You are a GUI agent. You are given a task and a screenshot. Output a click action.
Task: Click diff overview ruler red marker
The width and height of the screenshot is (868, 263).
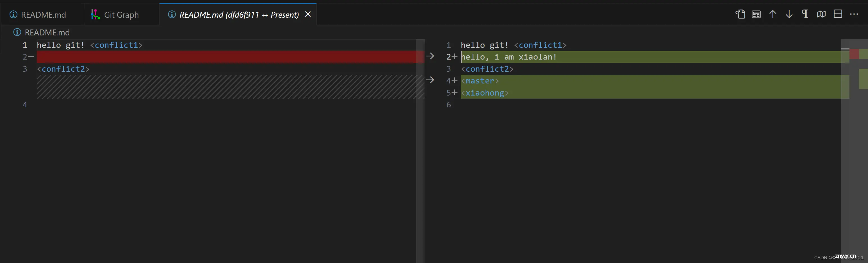[x=854, y=54]
